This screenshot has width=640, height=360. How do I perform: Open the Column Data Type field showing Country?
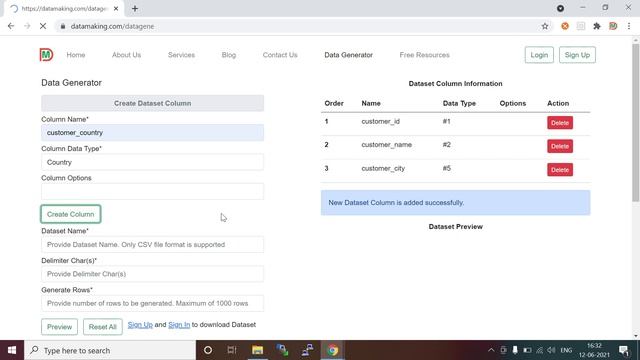[152, 162]
